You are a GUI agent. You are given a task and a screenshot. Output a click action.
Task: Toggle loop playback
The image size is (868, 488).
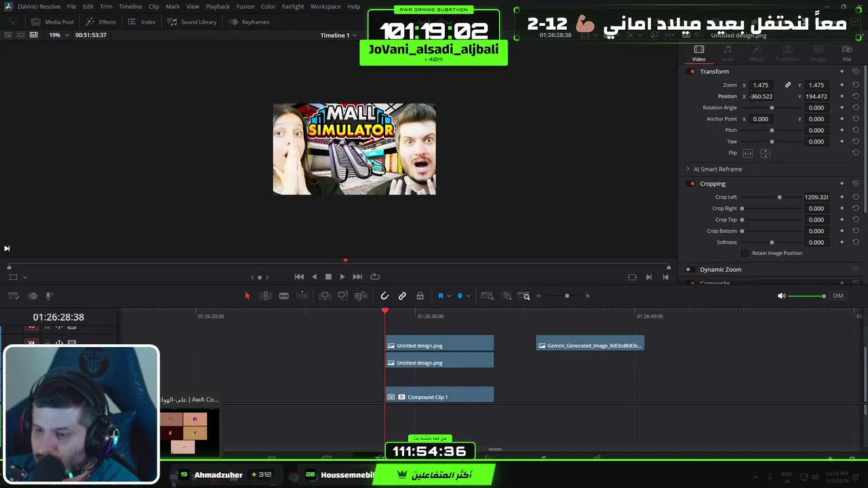375,277
